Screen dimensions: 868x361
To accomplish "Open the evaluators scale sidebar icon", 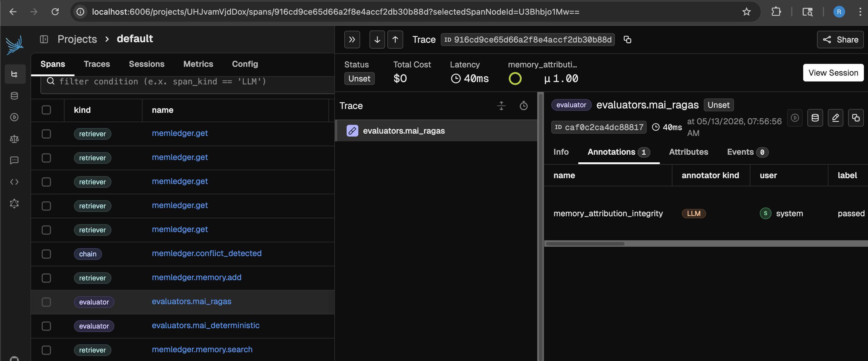I will (x=14, y=139).
